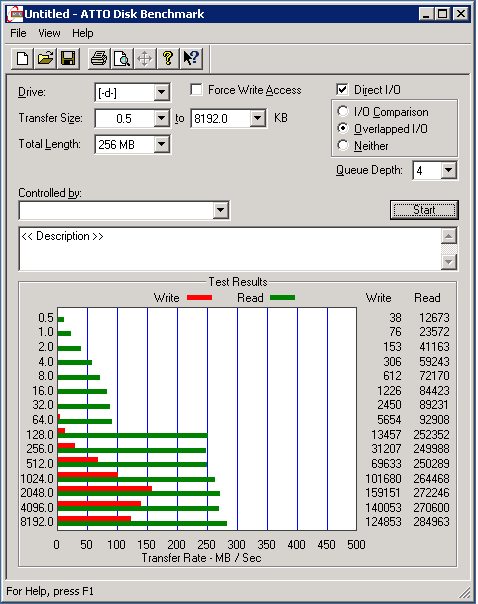Click the 1024.0 transfer size label
478x604 pixels.
[x=37, y=479]
